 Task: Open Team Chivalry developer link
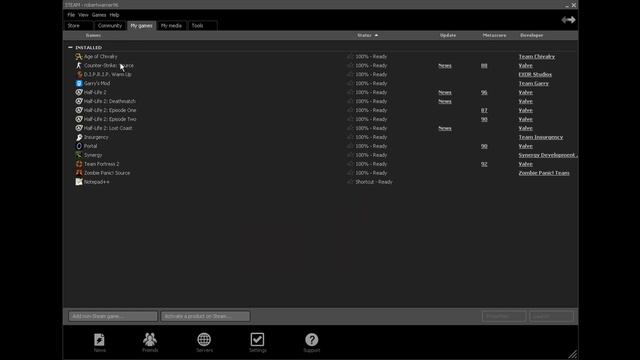pos(537,57)
